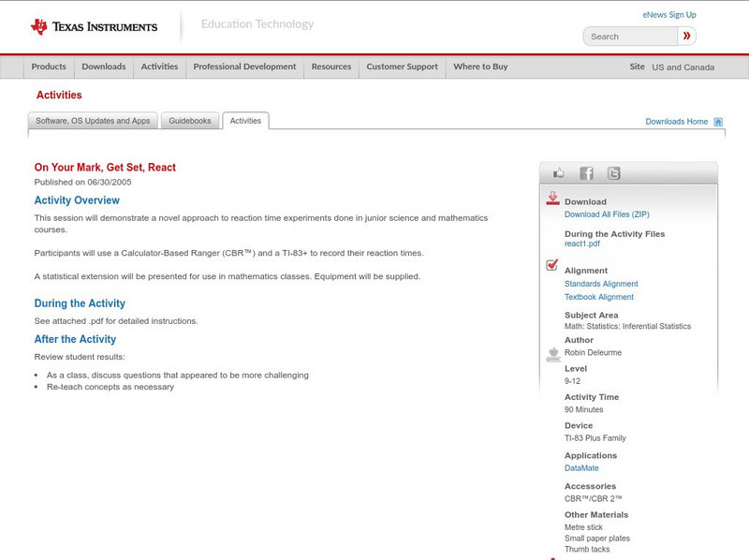Share the activity on Facebook
Screen dimensions: 749x560
click(x=587, y=173)
